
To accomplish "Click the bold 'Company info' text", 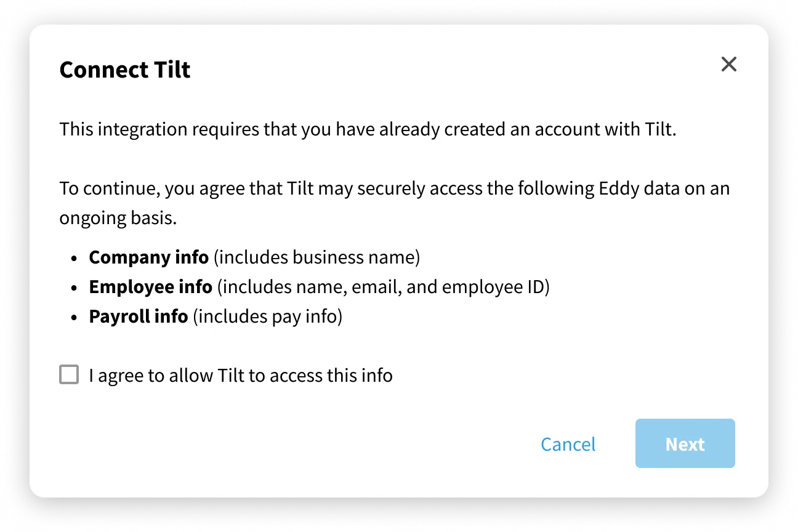I will pos(148,257).
